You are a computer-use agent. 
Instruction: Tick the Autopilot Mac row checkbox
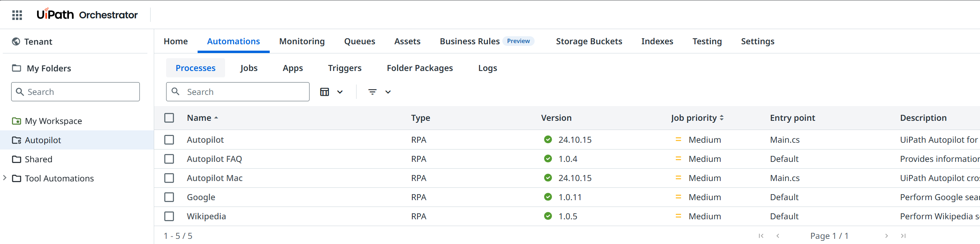tap(169, 178)
